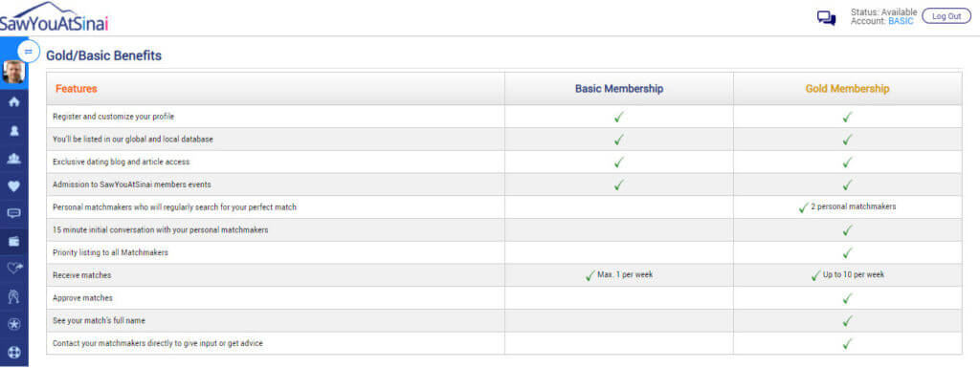The width and height of the screenshot is (980, 368).
Task: Select the Basic Membership column header
Action: 619,89
